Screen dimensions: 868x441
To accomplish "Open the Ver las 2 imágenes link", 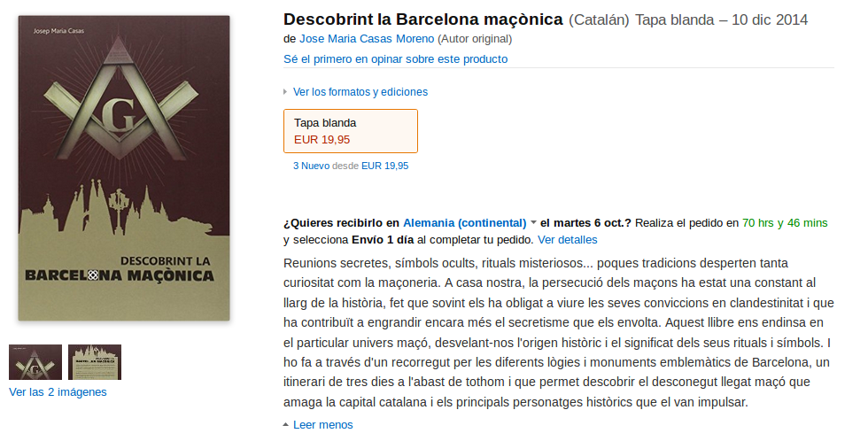I will click(58, 391).
